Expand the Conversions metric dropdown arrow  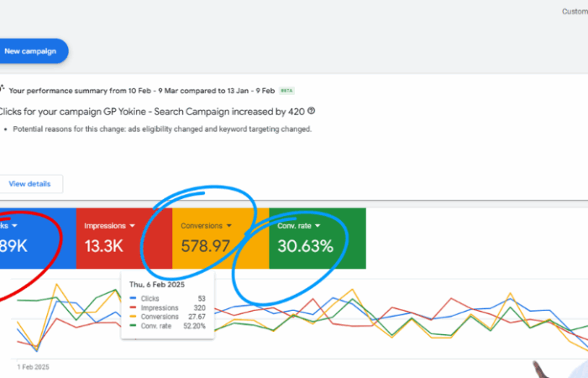coord(229,226)
